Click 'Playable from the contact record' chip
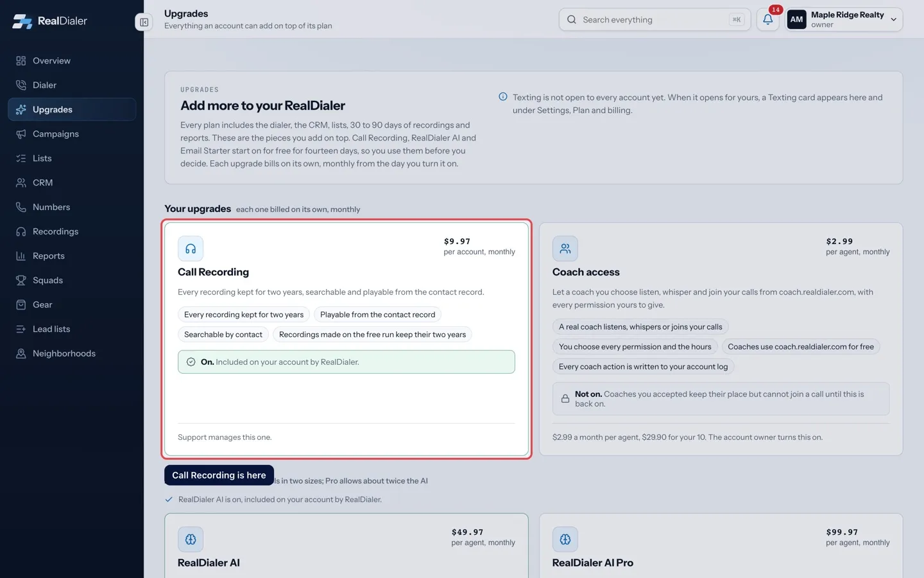The height and width of the screenshot is (578, 924). coord(377,315)
